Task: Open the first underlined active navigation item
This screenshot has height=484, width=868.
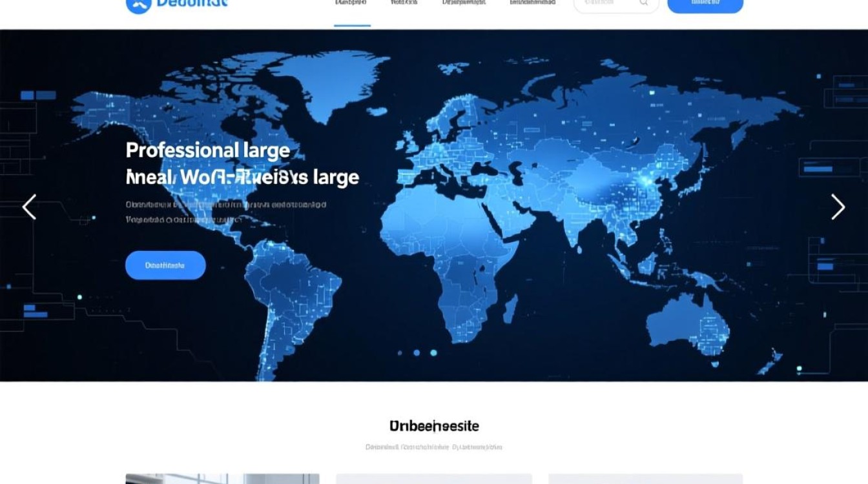Action: (x=351, y=4)
